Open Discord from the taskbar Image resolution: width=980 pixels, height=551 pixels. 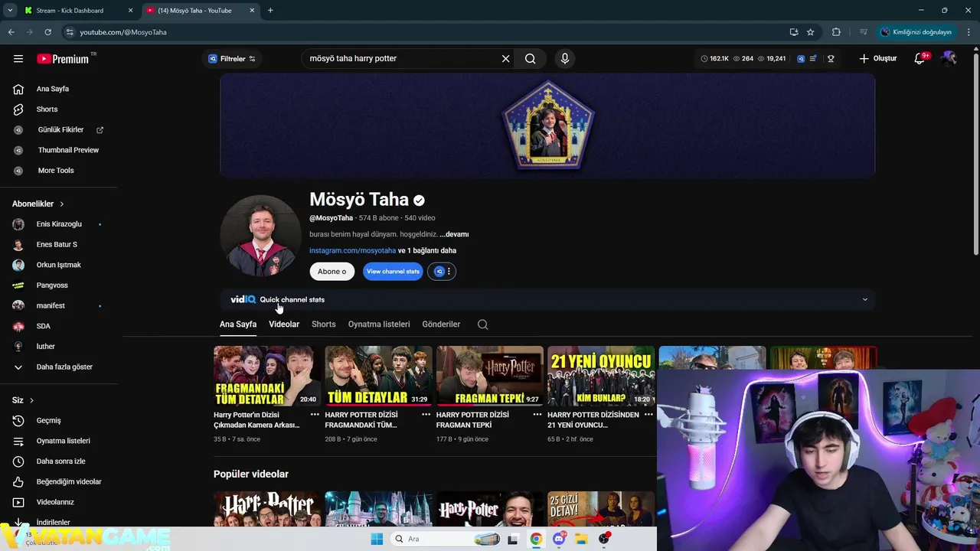560,539
